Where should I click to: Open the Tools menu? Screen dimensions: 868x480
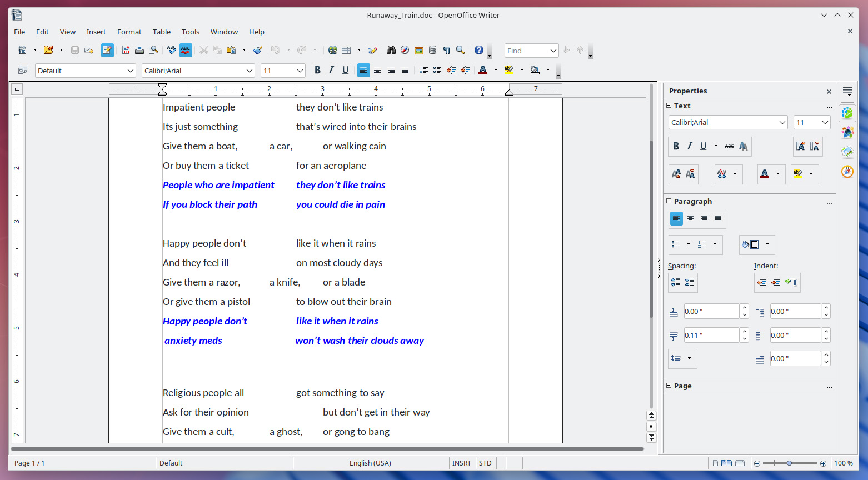pyautogui.click(x=190, y=32)
